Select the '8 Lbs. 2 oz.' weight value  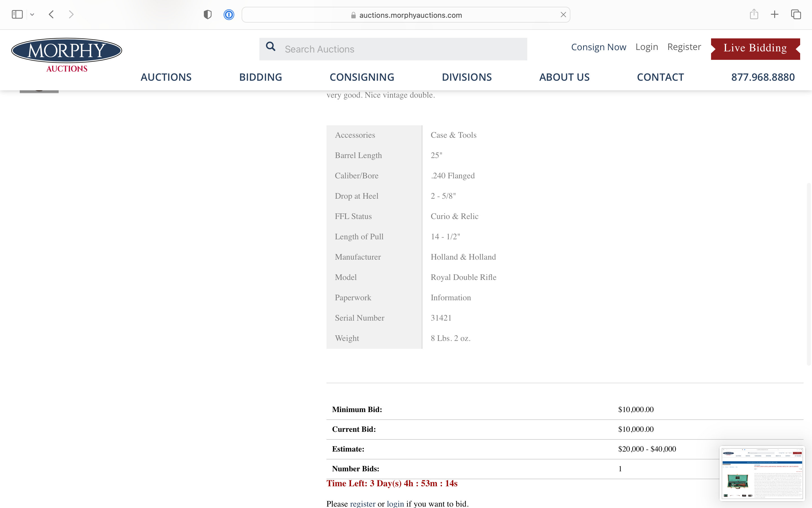[450, 338]
